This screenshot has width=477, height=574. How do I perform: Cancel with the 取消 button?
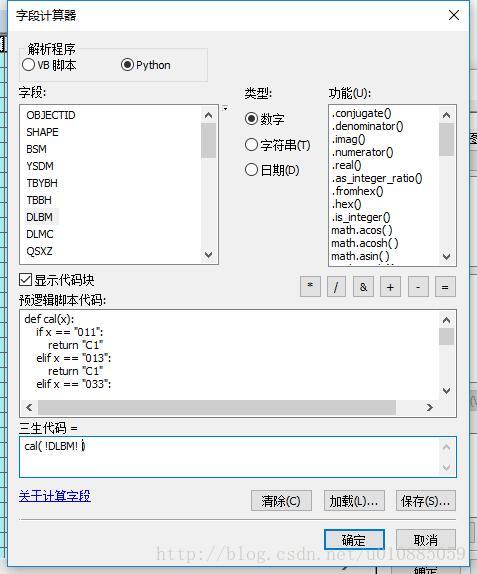[x=426, y=540]
